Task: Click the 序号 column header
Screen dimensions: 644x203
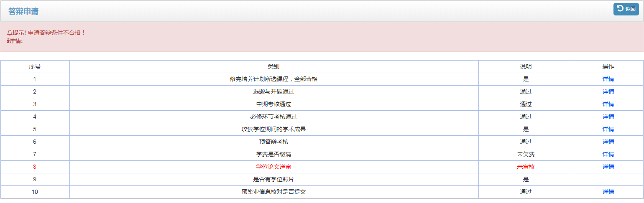Action: 35,66
